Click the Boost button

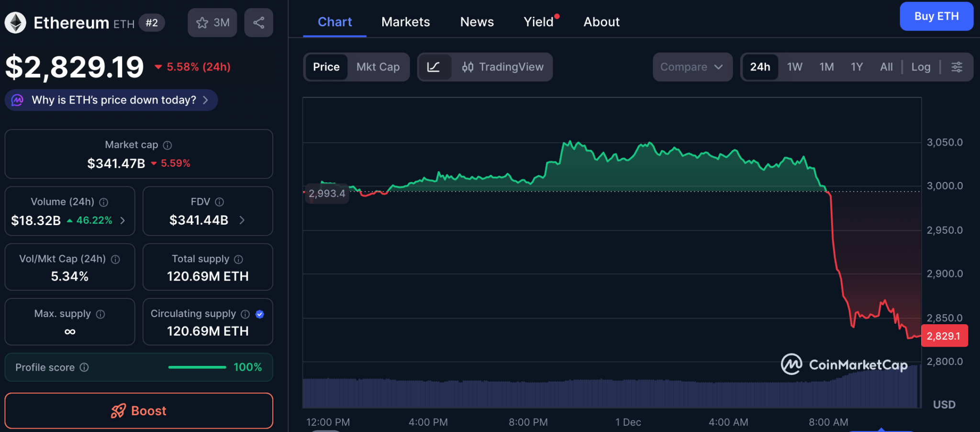(139, 411)
